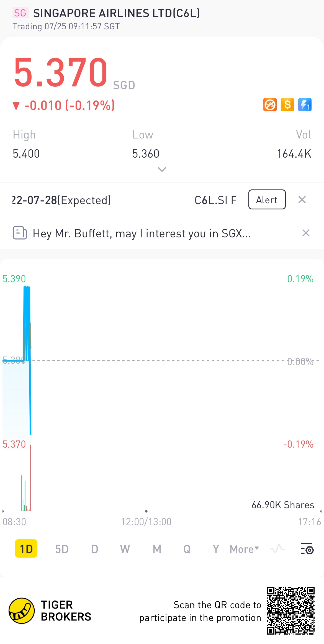Image resolution: width=324 pixels, height=644 pixels.
Task: Open the Hey Mr. Buffett article
Action: pos(141,234)
